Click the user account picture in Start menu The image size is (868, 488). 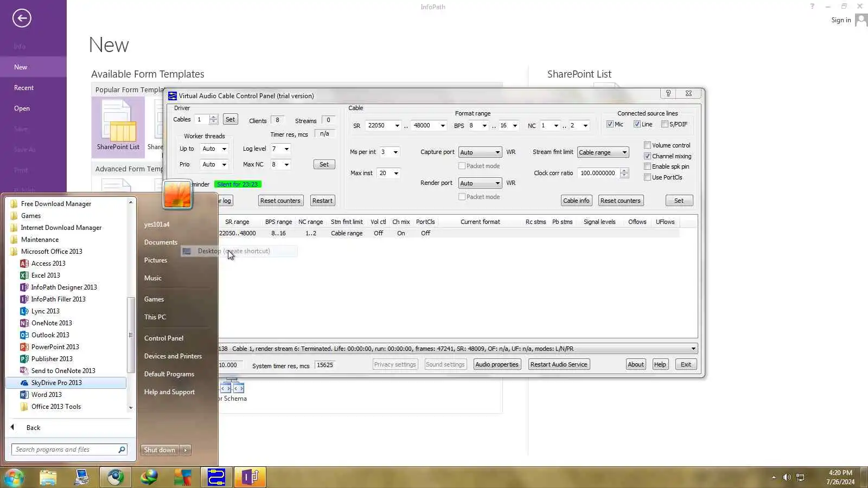point(177,194)
